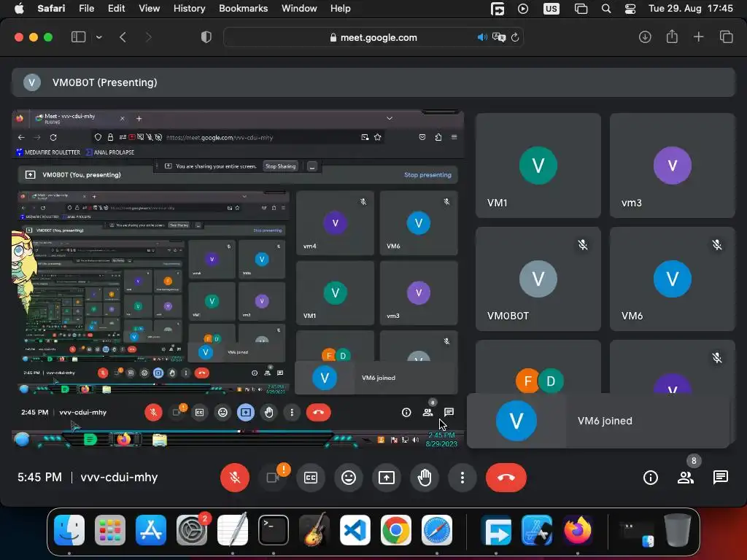Show the Safari tab overview

point(726,37)
